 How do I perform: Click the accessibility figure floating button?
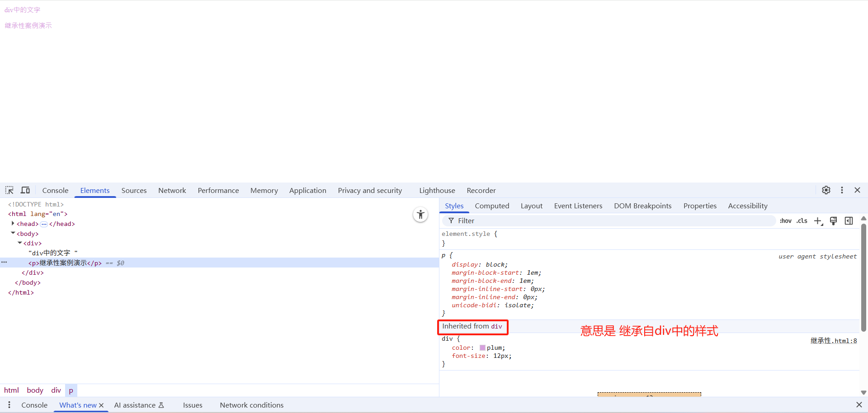pos(420,215)
